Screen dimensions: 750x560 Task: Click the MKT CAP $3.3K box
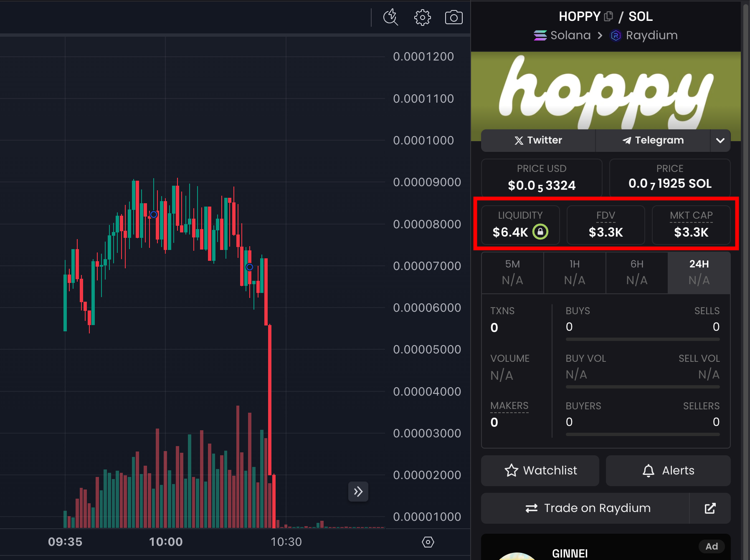pos(691,225)
